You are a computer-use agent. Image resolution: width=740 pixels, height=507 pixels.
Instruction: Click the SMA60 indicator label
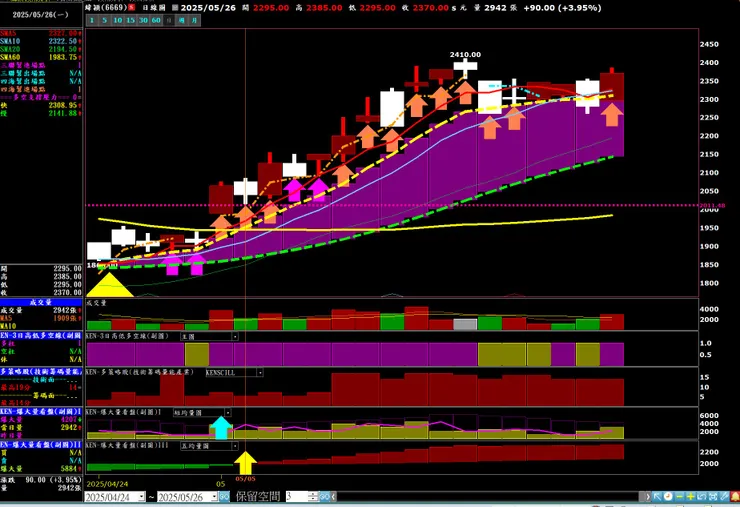click(10, 57)
